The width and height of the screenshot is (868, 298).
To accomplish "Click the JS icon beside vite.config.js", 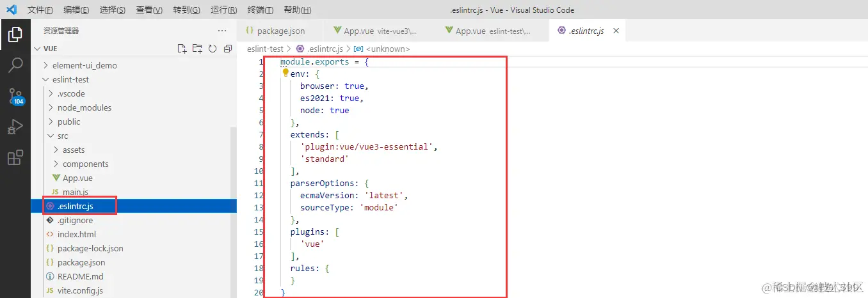I will pyautogui.click(x=50, y=291).
